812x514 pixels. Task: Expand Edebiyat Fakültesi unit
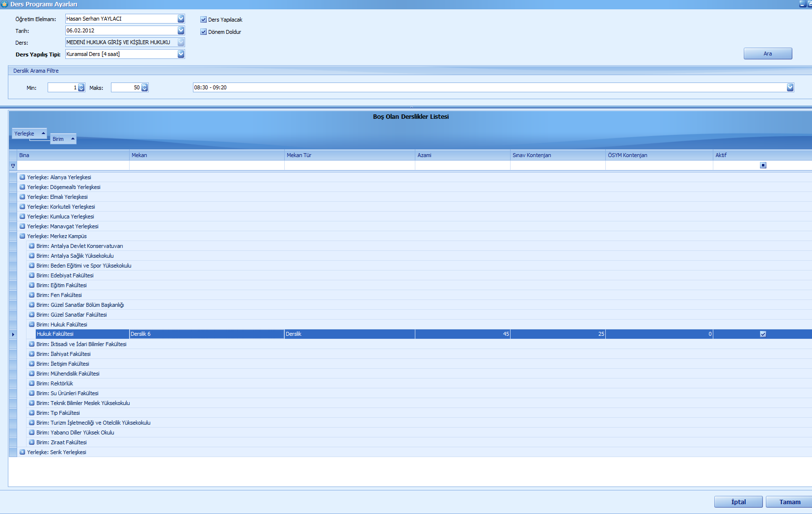point(31,275)
